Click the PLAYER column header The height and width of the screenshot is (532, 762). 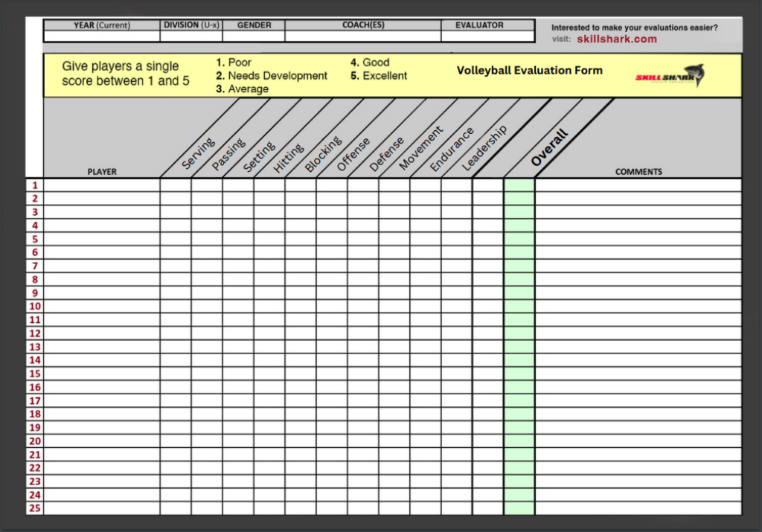(x=102, y=171)
